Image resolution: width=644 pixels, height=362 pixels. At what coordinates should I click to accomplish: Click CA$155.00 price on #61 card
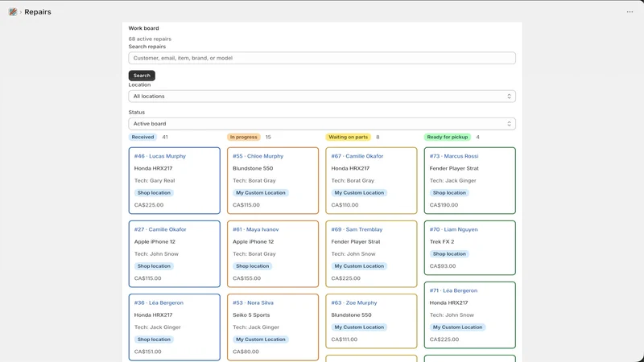[x=246, y=278]
